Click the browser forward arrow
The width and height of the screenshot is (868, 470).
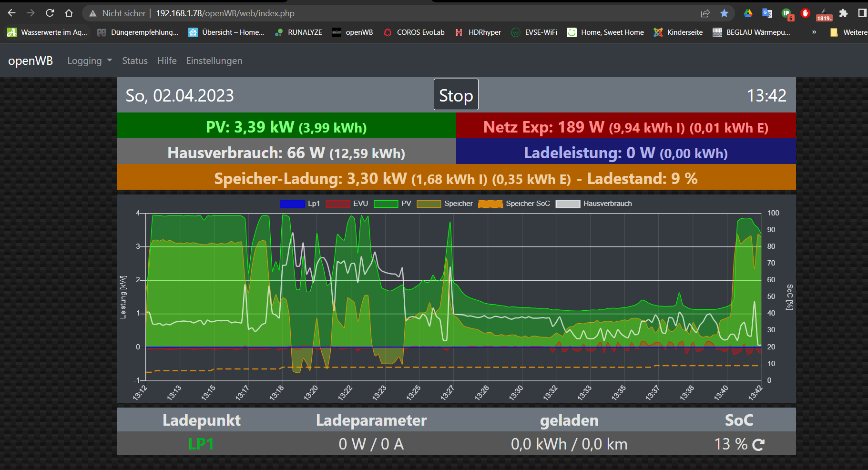(x=31, y=13)
